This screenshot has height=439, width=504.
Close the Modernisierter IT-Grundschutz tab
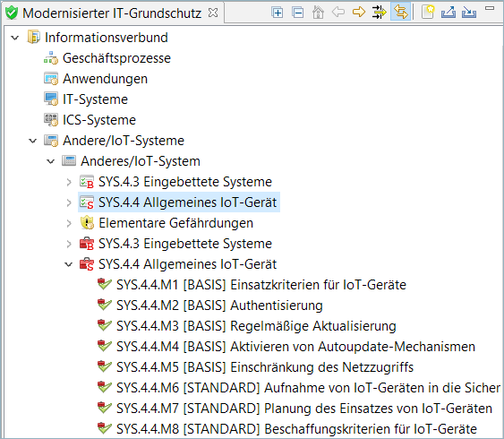click(x=213, y=13)
